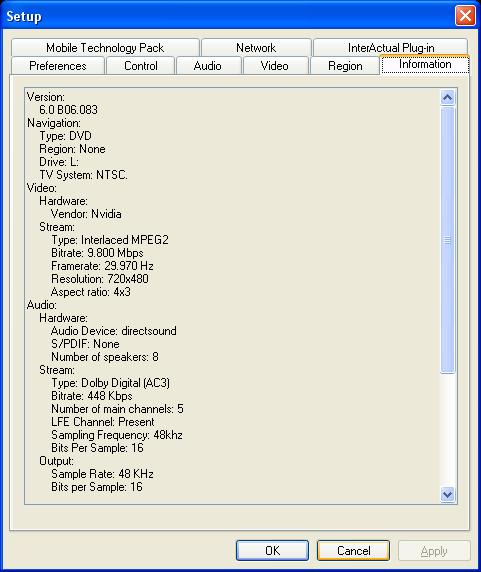Image resolution: width=481 pixels, height=572 pixels.
Task: Open the Mobile Technology Pack tab
Action: point(105,47)
